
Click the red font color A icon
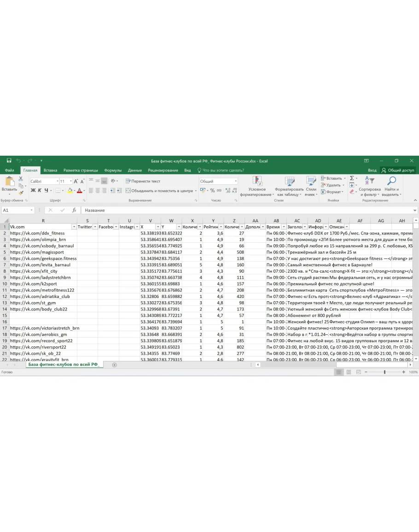(79, 190)
